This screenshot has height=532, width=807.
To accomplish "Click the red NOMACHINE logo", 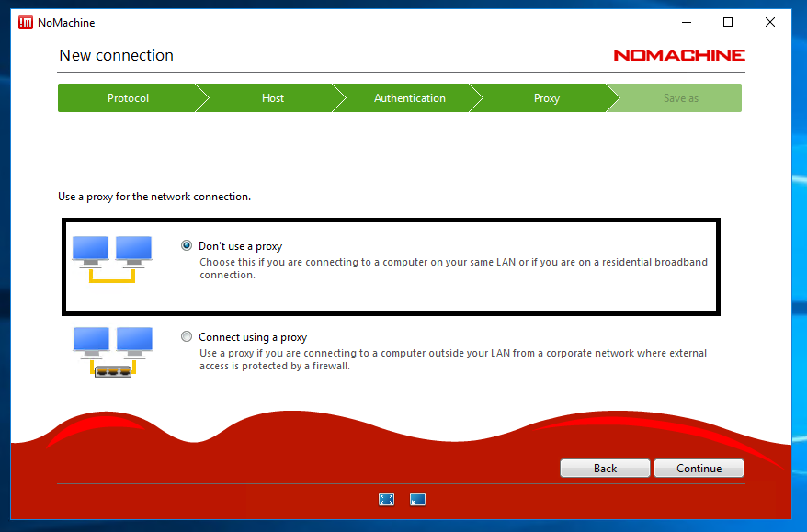I will tap(679, 55).
